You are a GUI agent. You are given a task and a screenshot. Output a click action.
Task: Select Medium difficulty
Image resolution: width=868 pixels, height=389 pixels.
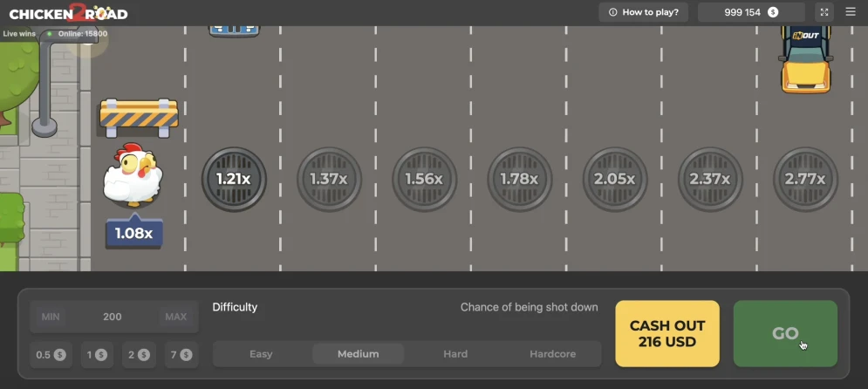359,354
